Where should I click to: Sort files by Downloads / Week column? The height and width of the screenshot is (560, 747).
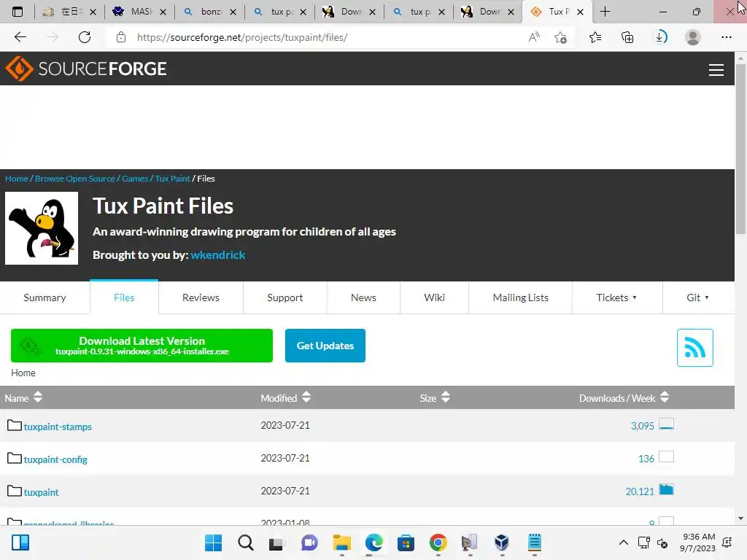coord(624,397)
